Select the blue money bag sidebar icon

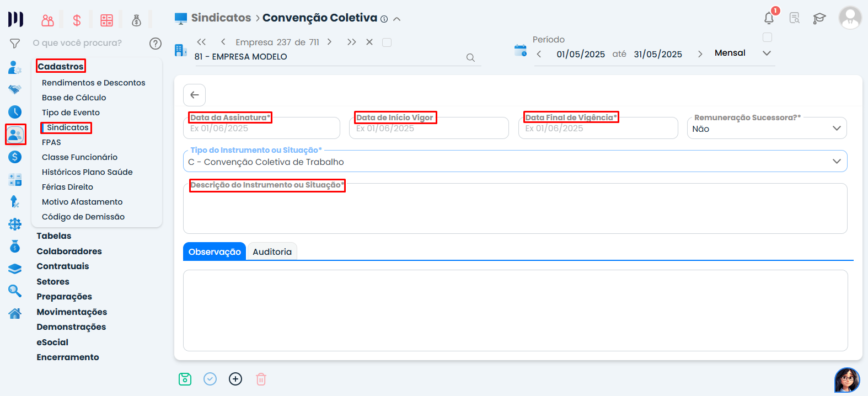point(15,246)
